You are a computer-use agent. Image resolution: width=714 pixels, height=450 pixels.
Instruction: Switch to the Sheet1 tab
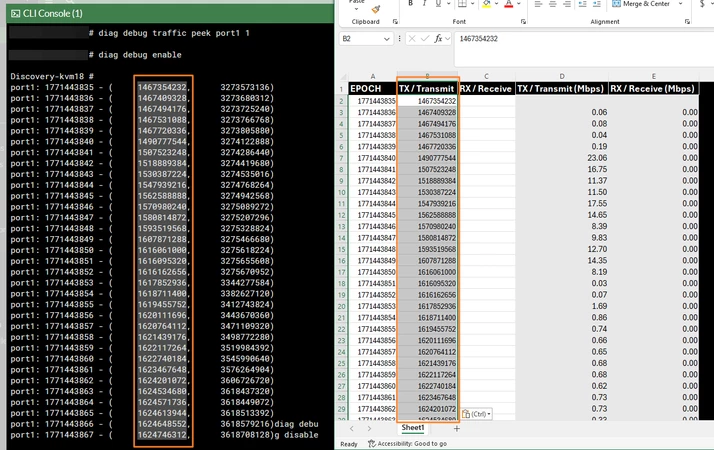tap(413, 428)
